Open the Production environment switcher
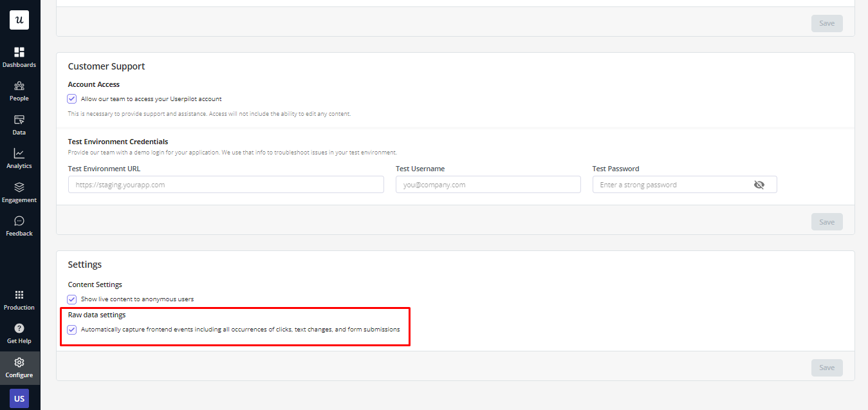Screen dimensions: 868x410 click(19, 295)
